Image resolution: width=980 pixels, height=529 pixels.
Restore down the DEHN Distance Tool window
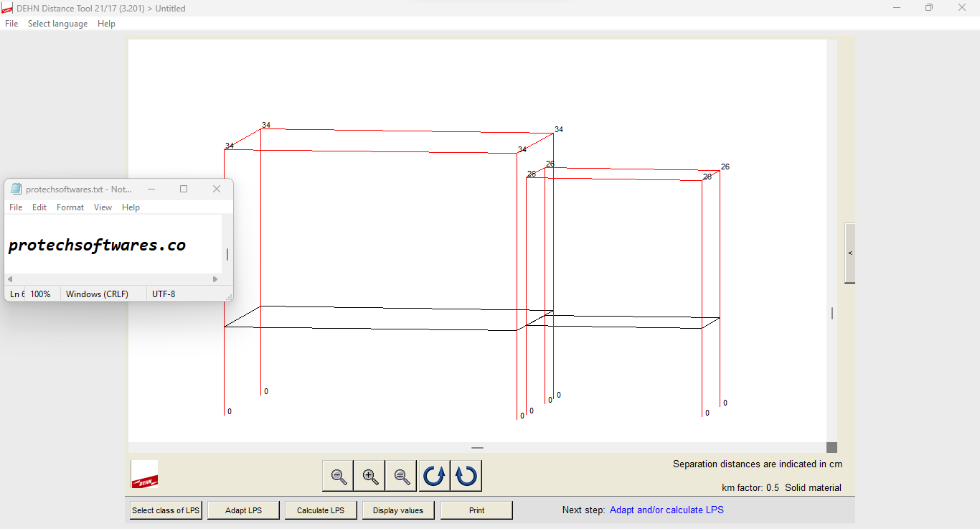tap(929, 8)
